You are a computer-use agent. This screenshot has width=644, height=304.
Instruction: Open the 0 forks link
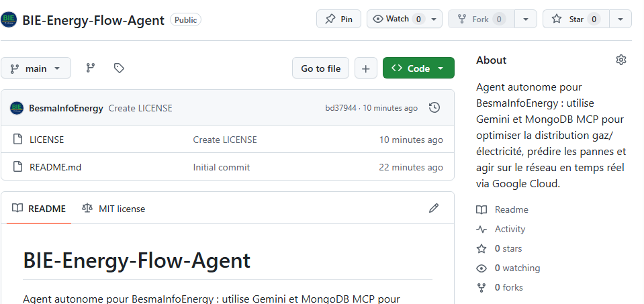point(508,288)
